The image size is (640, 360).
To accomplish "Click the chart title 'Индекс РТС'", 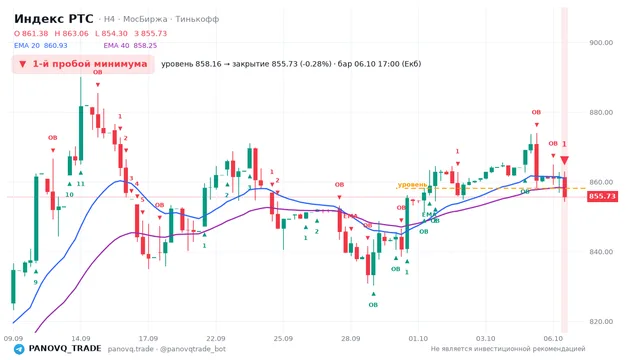I will (x=53, y=19).
